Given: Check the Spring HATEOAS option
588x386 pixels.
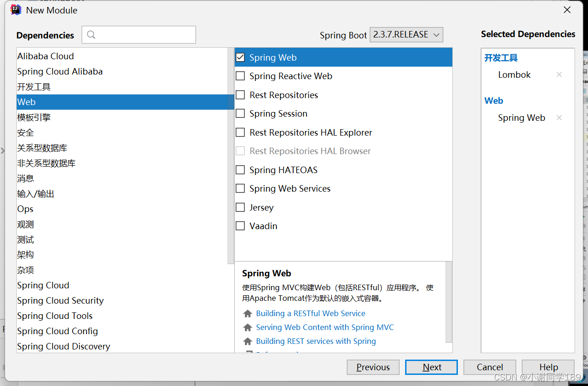Looking at the screenshot, I should tap(240, 170).
